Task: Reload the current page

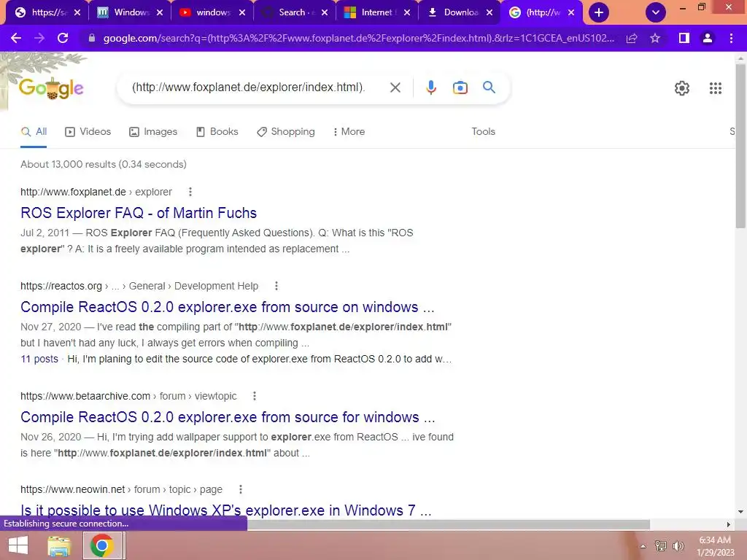Action: [63, 38]
